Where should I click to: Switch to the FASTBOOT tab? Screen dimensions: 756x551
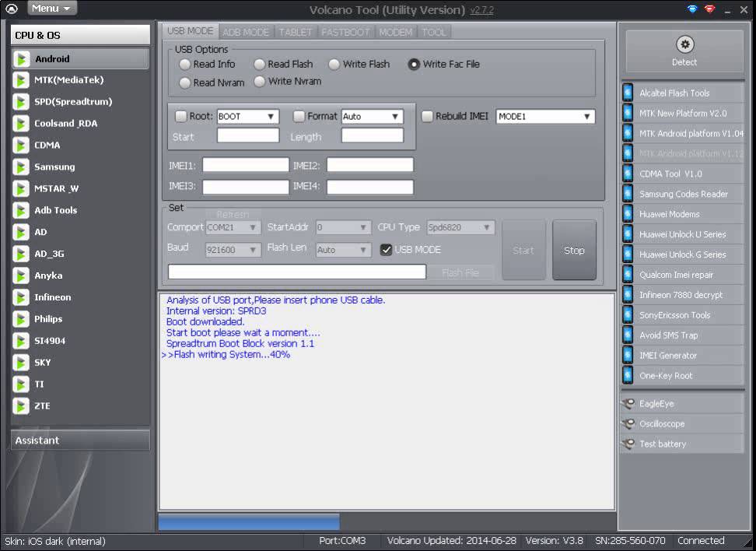[x=345, y=32]
